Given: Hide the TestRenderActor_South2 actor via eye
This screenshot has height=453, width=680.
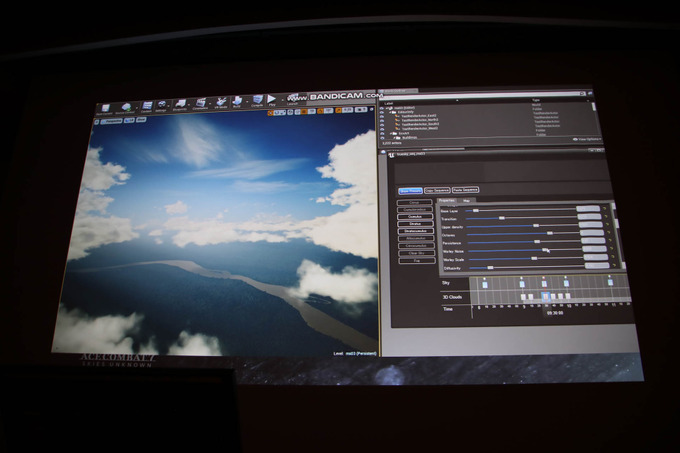Looking at the screenshot, I should tap(382, 125).
